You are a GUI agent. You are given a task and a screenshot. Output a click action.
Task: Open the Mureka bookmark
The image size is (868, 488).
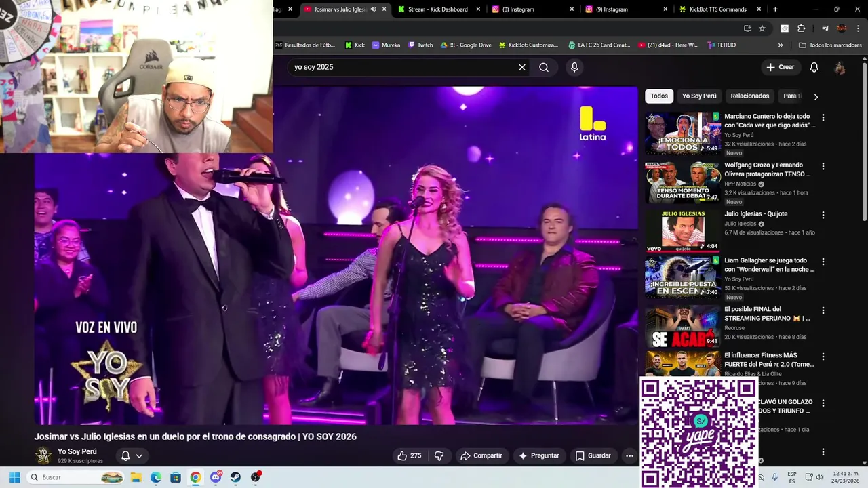(x=386, y=45)
